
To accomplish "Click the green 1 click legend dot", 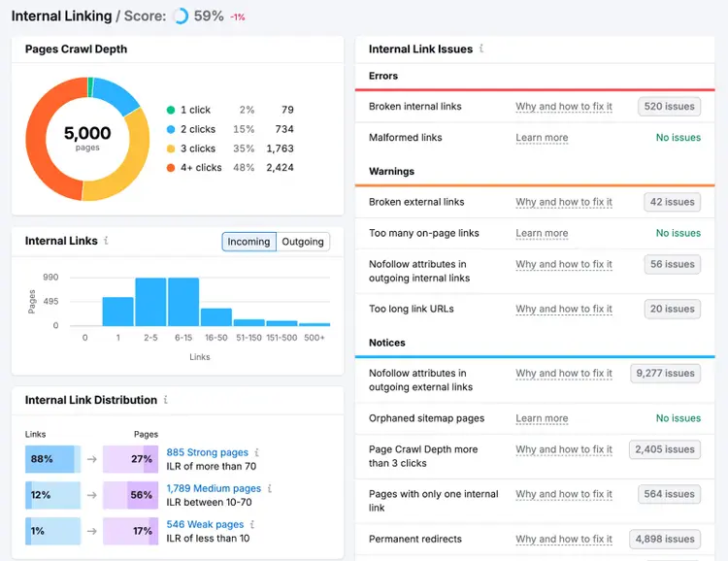I will point(171,110).
